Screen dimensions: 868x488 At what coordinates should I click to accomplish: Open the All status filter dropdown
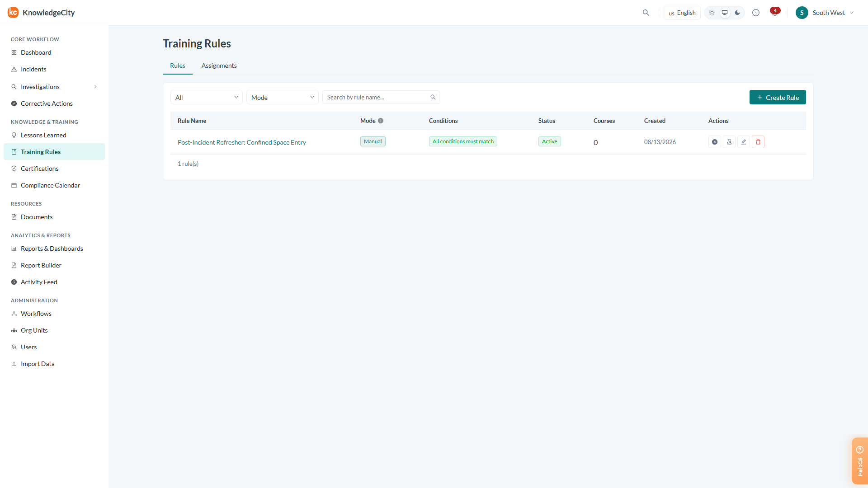(x=207, y=97)
